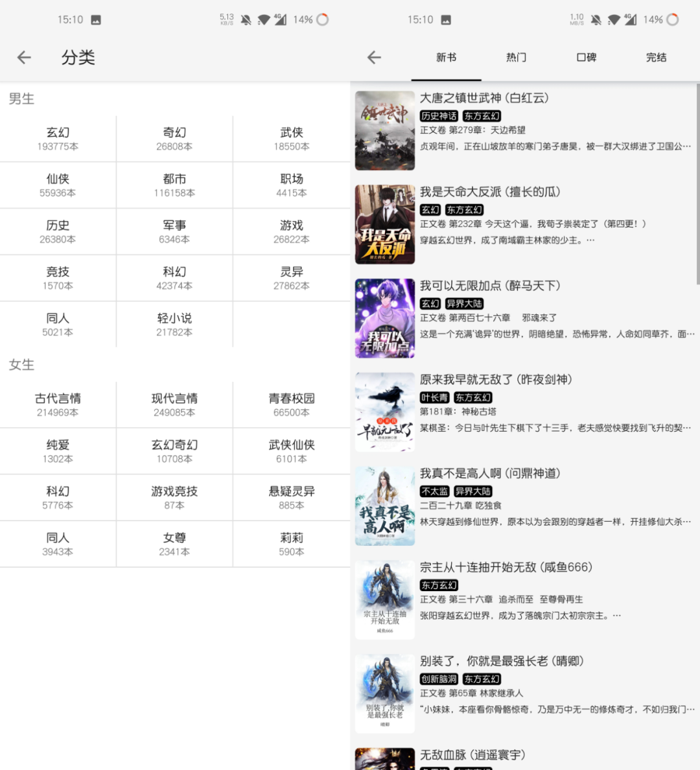Image resolution: width=700 pixels, height=770 pixels.
Task: Open the 悬疑灵异 category
Action: [x=292, y=498]
